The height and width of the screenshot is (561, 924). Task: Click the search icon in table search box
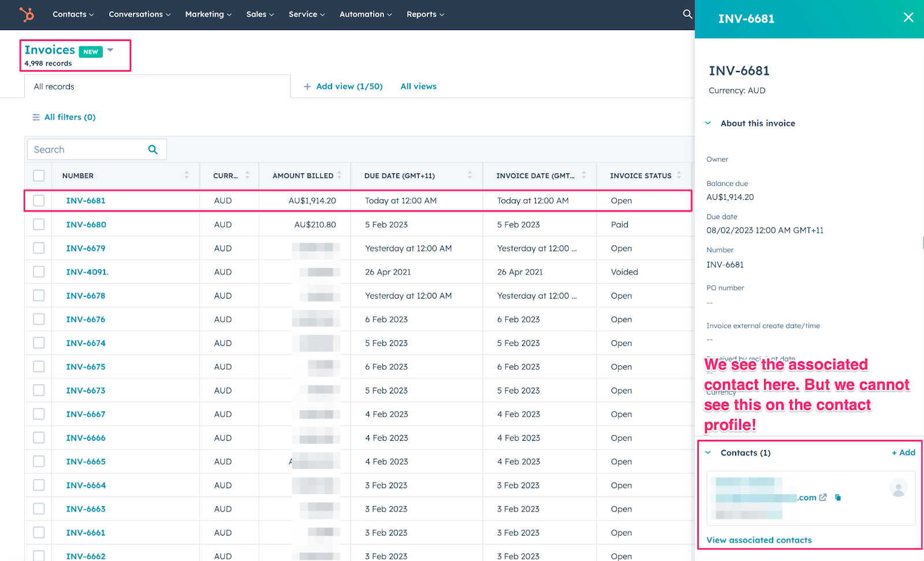tap(153, 150)
